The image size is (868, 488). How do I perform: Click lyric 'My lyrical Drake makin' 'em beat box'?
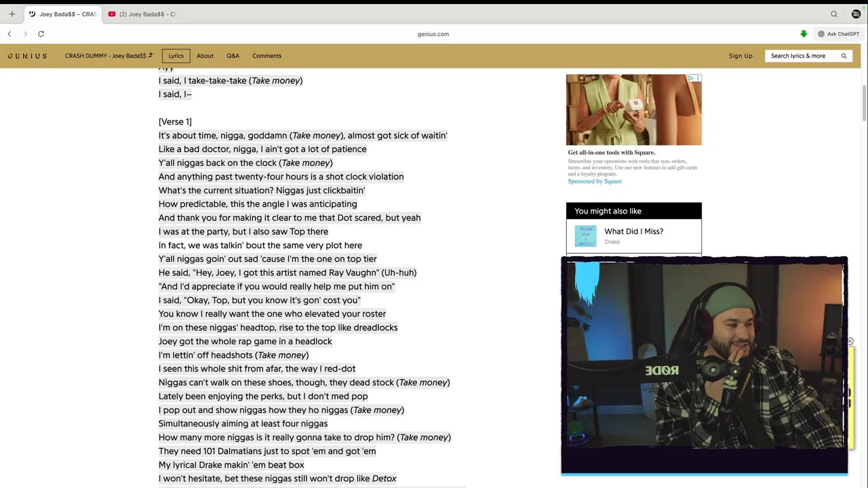231,465
